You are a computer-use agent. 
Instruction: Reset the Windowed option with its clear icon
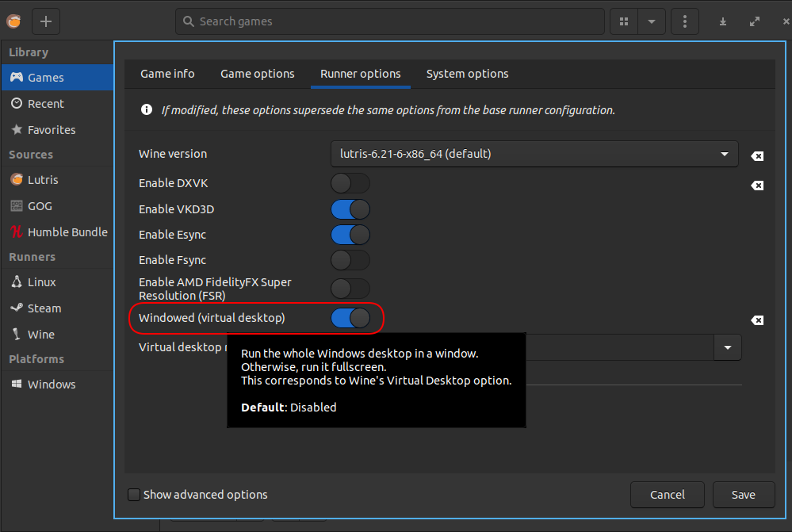coord(757,320)
